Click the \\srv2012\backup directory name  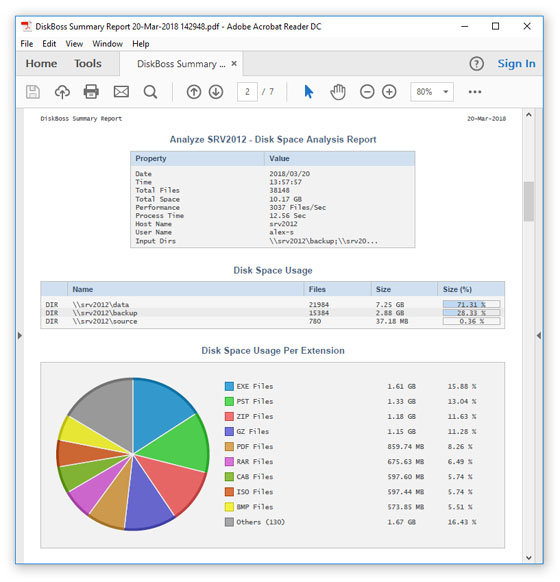tap(105, 313)
